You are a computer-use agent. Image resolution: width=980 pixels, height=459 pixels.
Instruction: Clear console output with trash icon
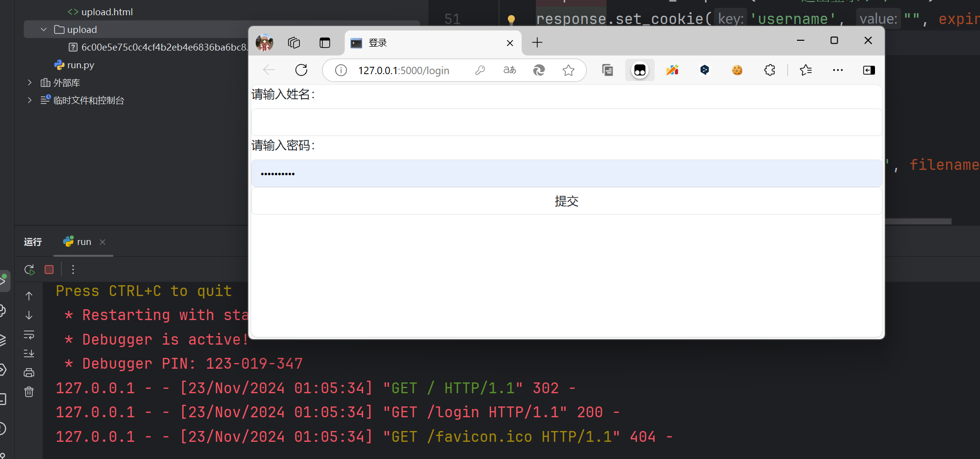(x=29, y=392)
